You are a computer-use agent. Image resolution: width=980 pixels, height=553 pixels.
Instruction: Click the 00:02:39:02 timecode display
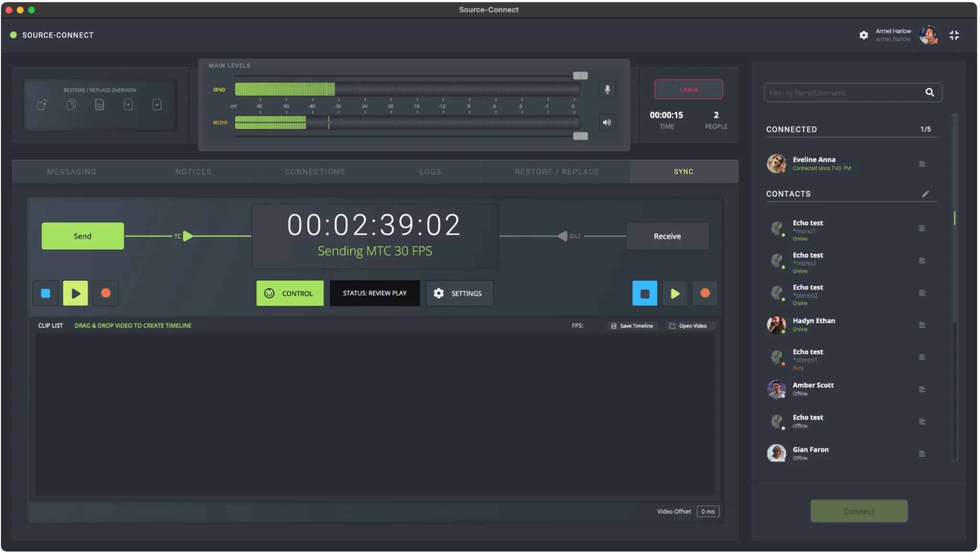point(374,225)
